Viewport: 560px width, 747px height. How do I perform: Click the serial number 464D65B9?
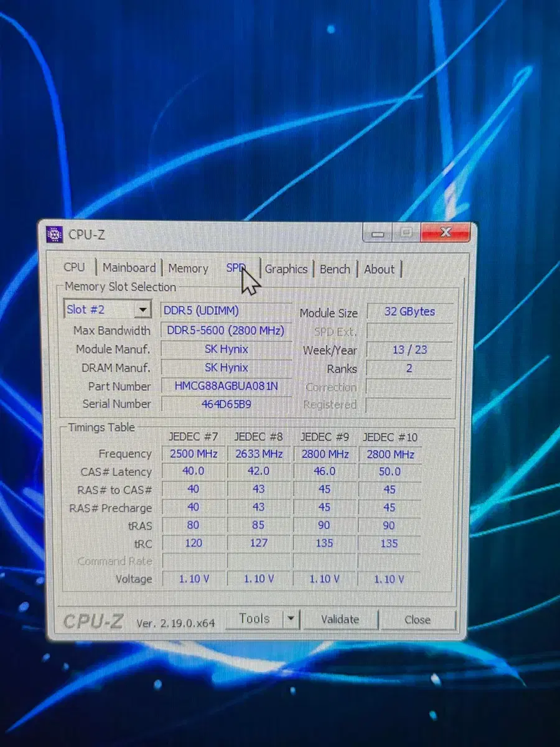click(x=226, y=404)
